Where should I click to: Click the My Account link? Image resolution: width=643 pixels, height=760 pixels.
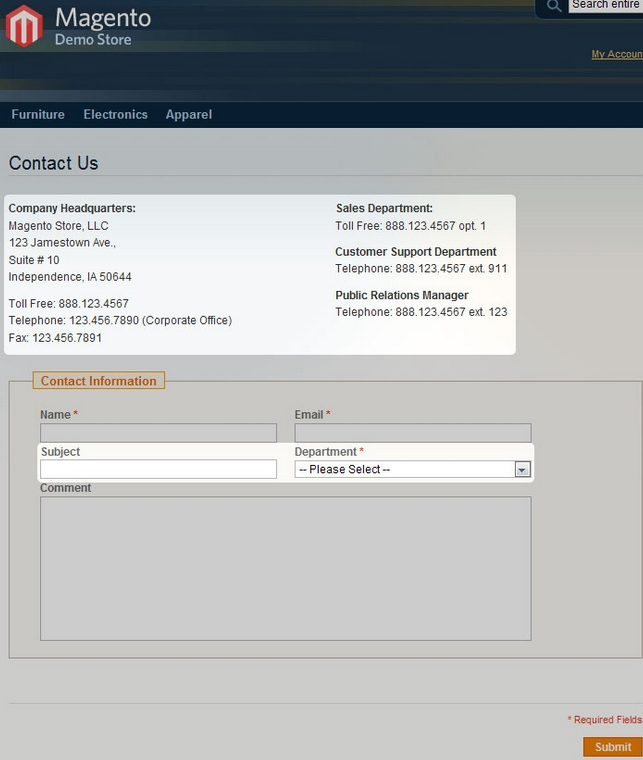[617, 54]
